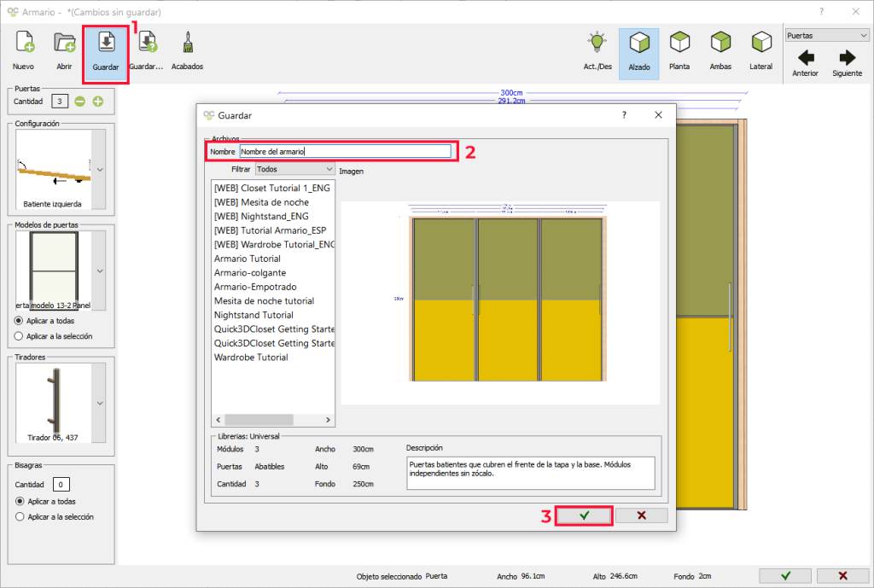Open the Puertas dropdown
The width and height of the screenshot is (874, 588).
pos(827,35)
